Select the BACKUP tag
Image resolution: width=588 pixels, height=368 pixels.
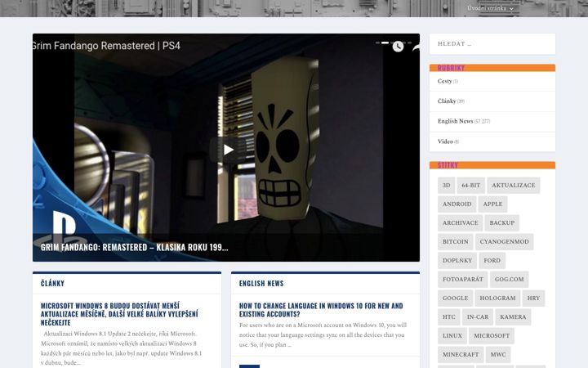tap(501, 222)
